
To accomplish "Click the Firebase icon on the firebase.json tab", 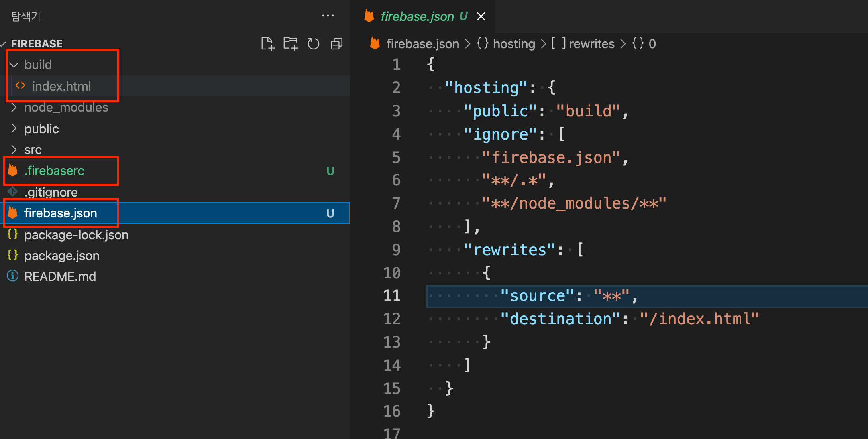I will click(369, 16).
